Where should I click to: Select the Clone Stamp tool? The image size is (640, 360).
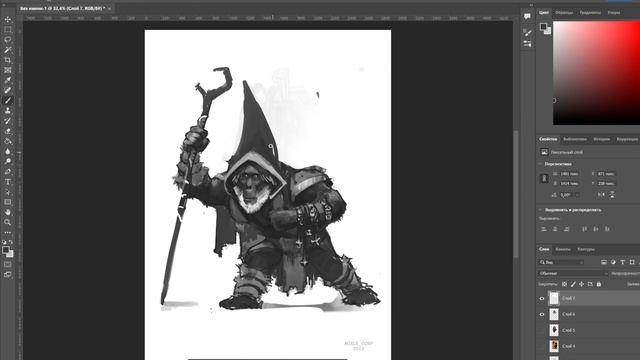(x=8, y=111)
